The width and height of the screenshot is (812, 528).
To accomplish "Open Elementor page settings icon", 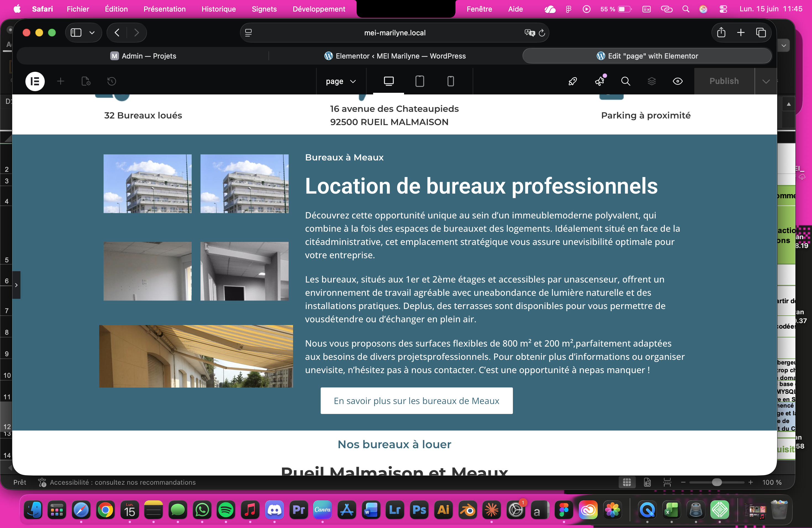I will (x=86, y=81).
